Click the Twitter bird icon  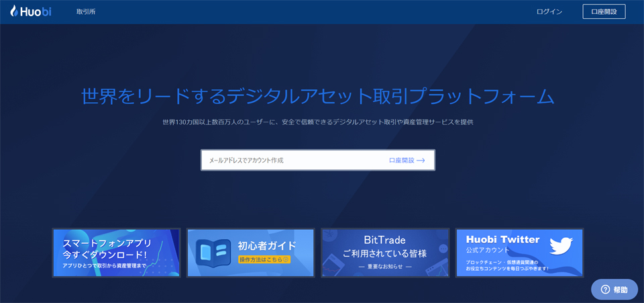[x=561, y=246]
